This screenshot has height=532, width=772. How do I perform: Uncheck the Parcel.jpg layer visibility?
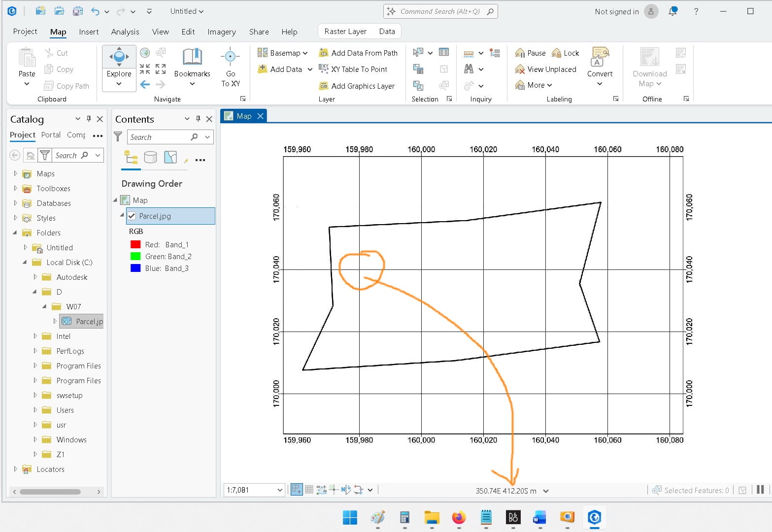click(132, 216)
